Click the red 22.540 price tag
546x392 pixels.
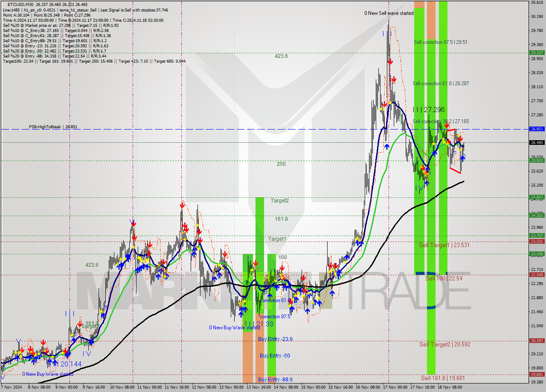point(537,274)
